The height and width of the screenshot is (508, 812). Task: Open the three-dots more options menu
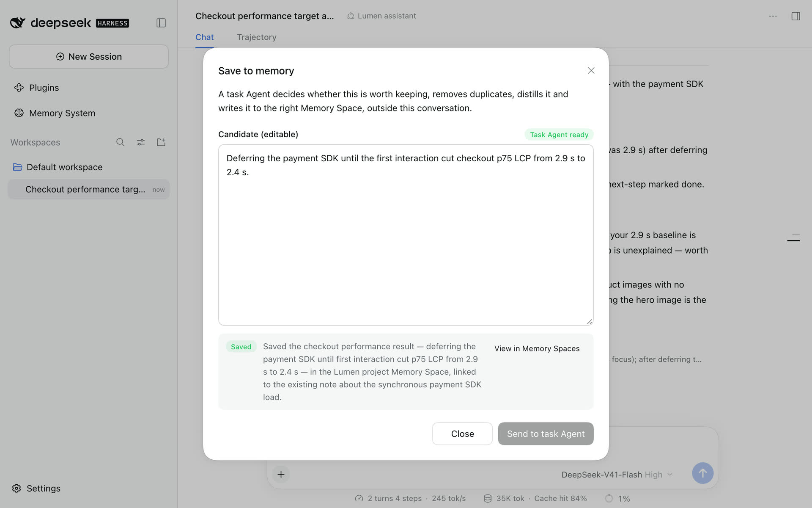773,16
